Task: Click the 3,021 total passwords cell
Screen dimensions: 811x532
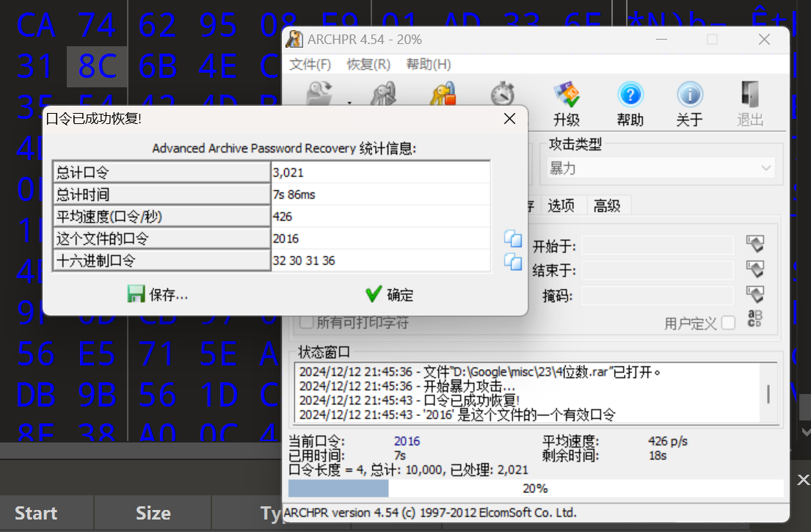Action: (381, 172)
